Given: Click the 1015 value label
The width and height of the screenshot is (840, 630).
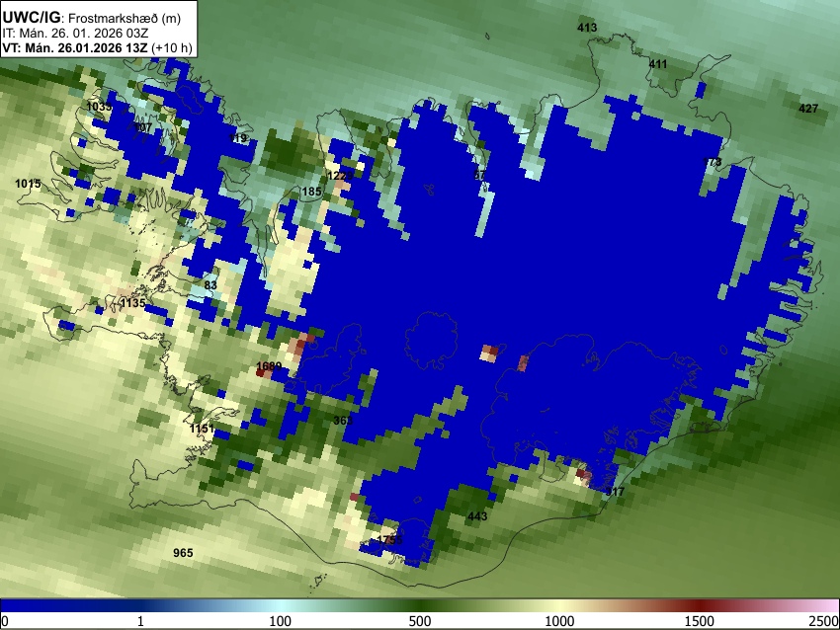Looking at the screenshot, I should click(x=28, y=184).
